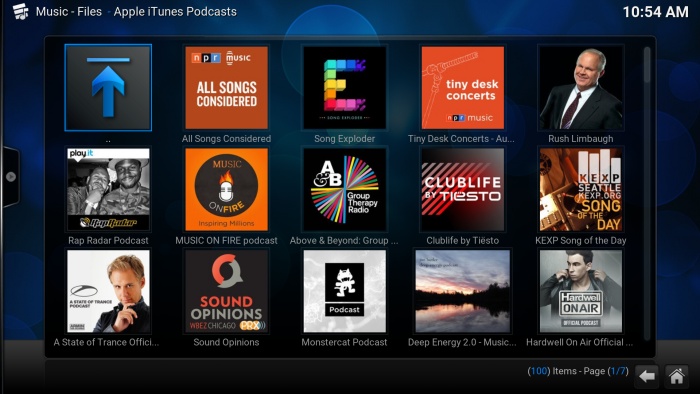This screenshot has height=394, width=700.
Task: Click 'Music - Files' breadcrumb text
Action: [69, 12]
